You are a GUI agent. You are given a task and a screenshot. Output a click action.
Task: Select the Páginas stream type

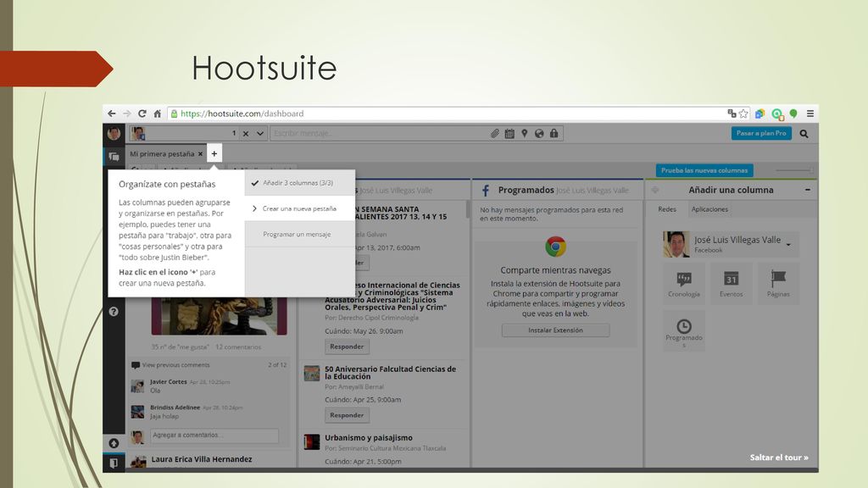(778, 283)
